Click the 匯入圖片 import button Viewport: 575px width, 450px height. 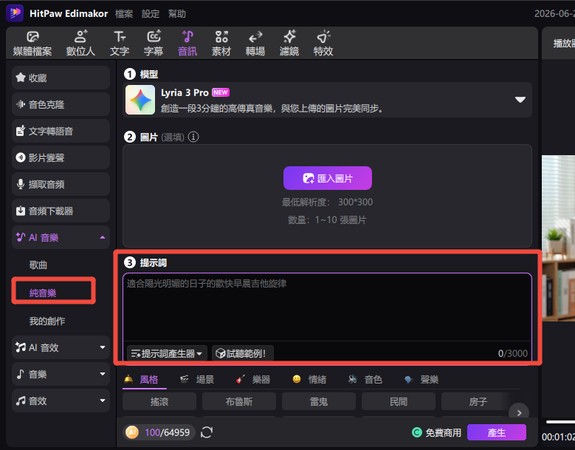327,178
